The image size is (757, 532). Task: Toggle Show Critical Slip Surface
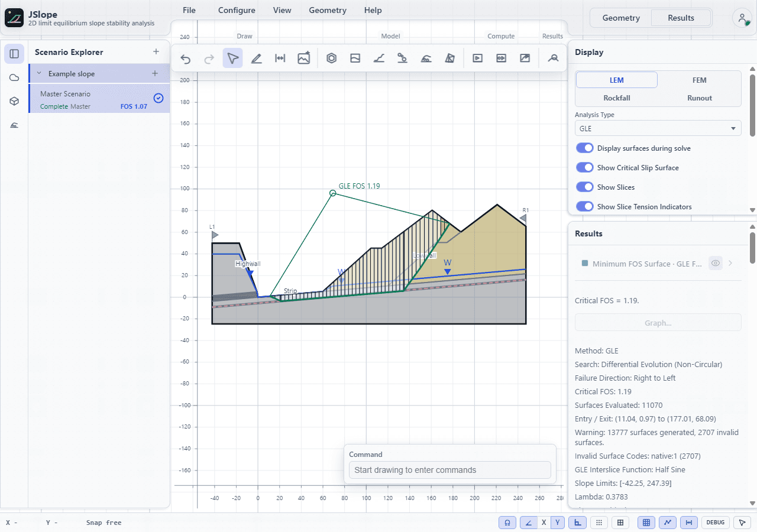(584, 168)
